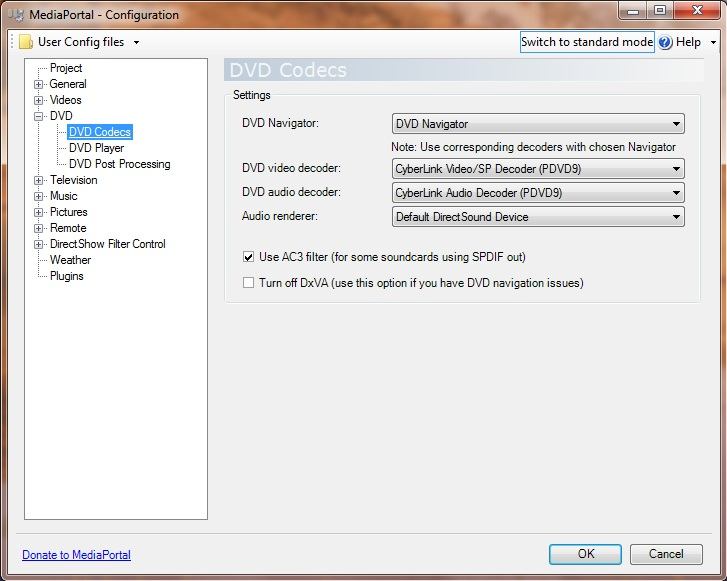Click the 'Audio renderer:' label

coord(280,216)
